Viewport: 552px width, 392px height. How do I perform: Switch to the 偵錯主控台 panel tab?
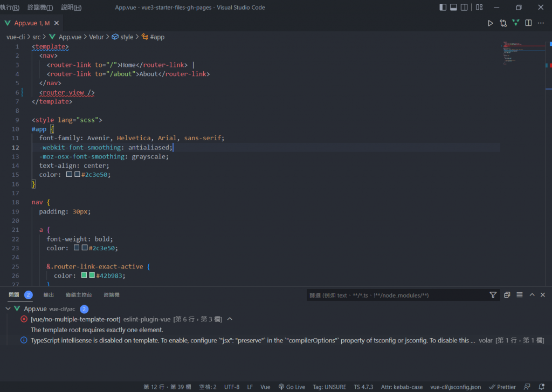[79, 295]
